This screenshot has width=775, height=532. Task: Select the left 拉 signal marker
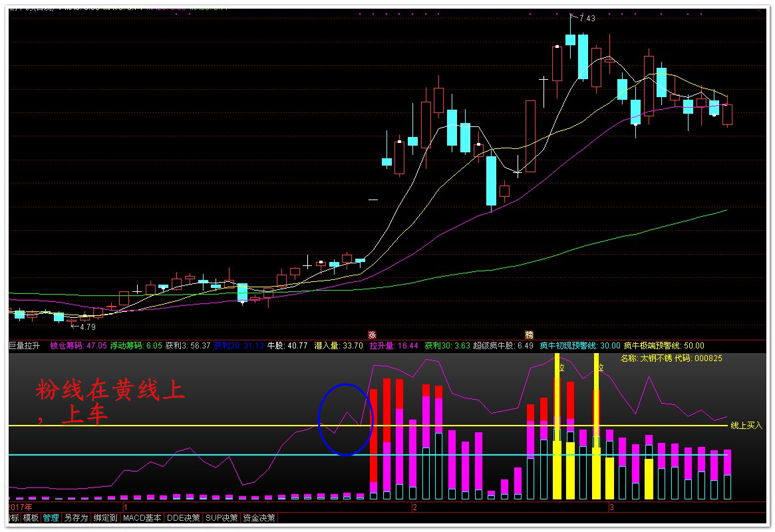click(561, 368)
